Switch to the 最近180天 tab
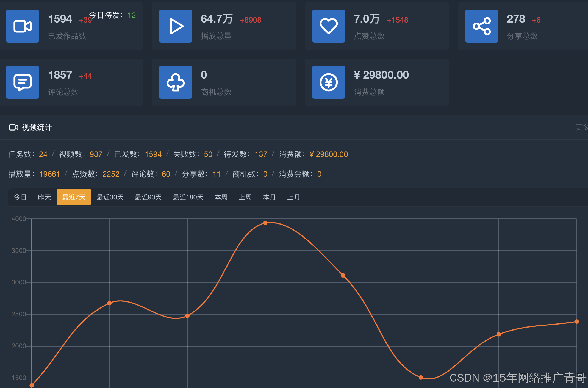 (188, 197)
